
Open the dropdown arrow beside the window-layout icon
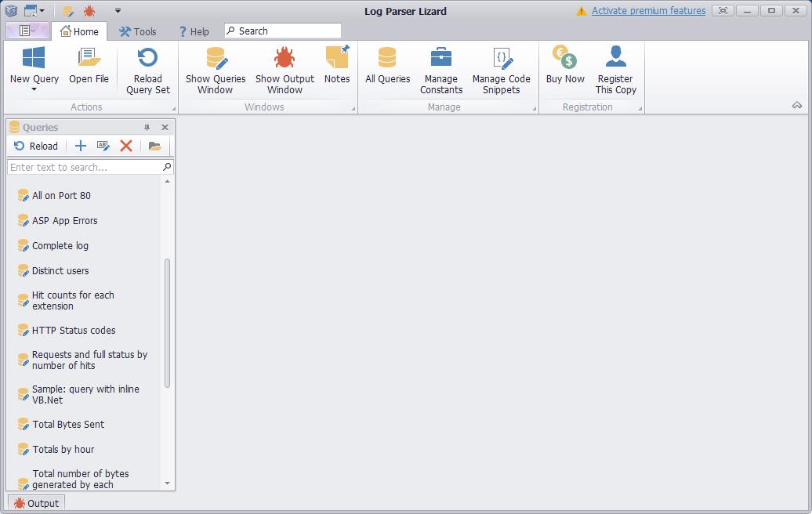click(x=42, y=11)
